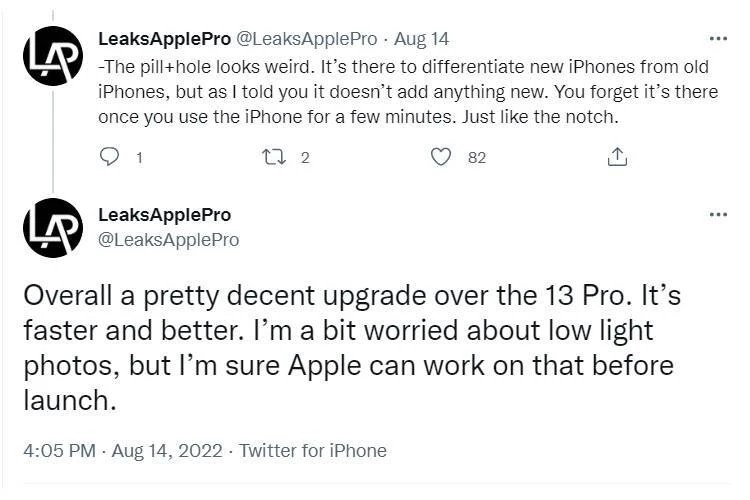Open the Aug 14 date link

pos(422,39)
